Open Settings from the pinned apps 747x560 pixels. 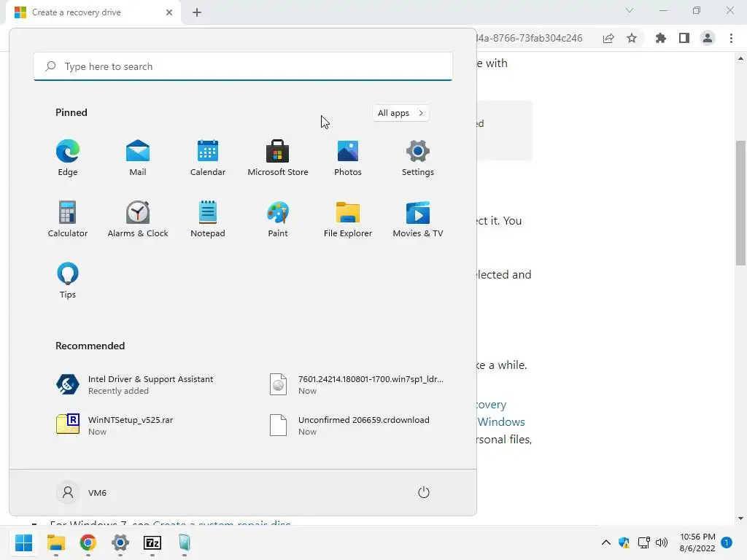tap(418, 158)
